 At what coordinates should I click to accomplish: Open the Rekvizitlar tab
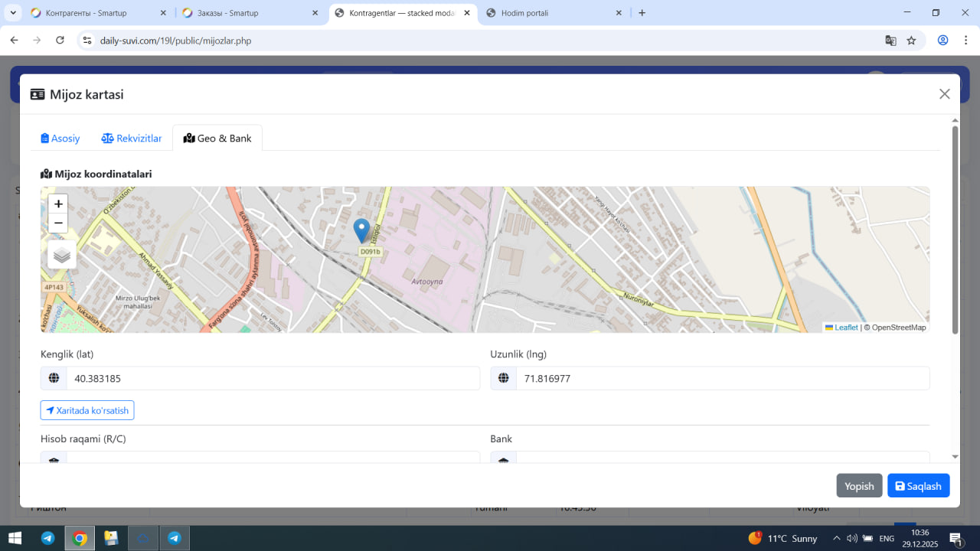coord(132,139)
